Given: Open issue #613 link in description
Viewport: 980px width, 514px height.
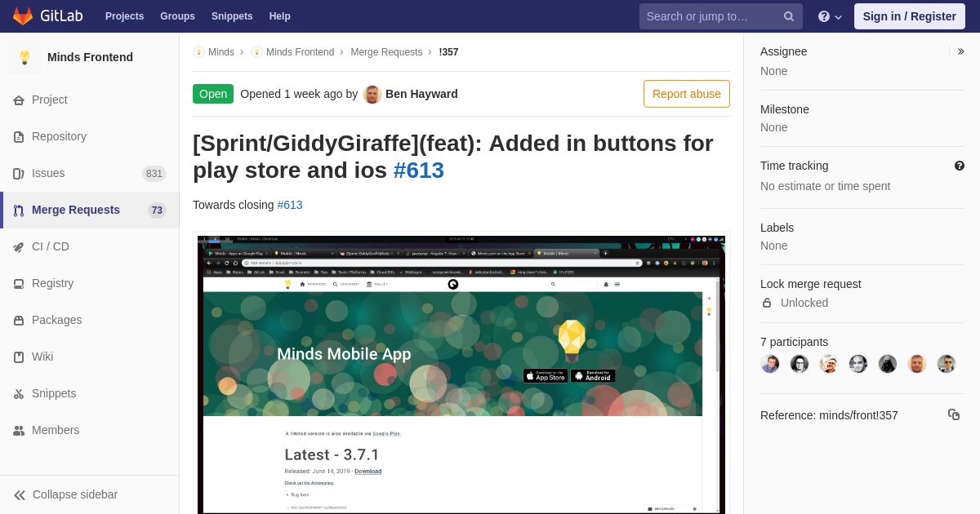Looking at the screenshot, I should [x=290, y=205].
